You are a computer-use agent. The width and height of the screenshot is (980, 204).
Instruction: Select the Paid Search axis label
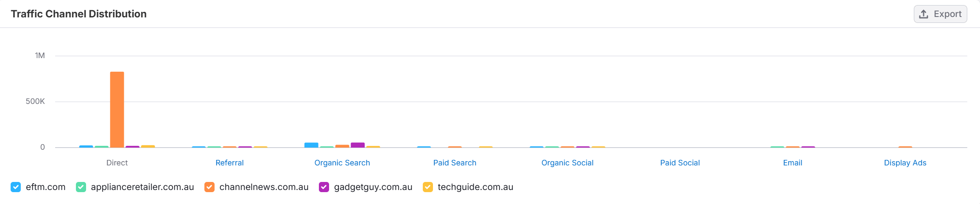pos(455,163)
